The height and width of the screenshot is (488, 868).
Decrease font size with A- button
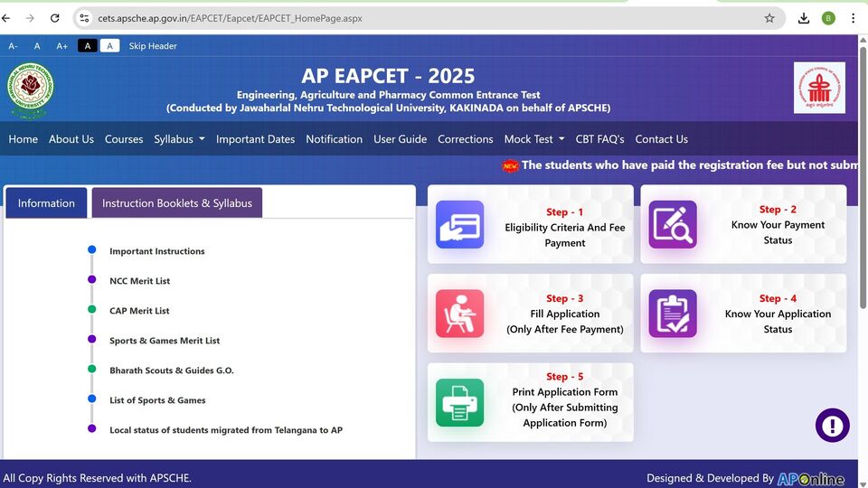point(13,46)
